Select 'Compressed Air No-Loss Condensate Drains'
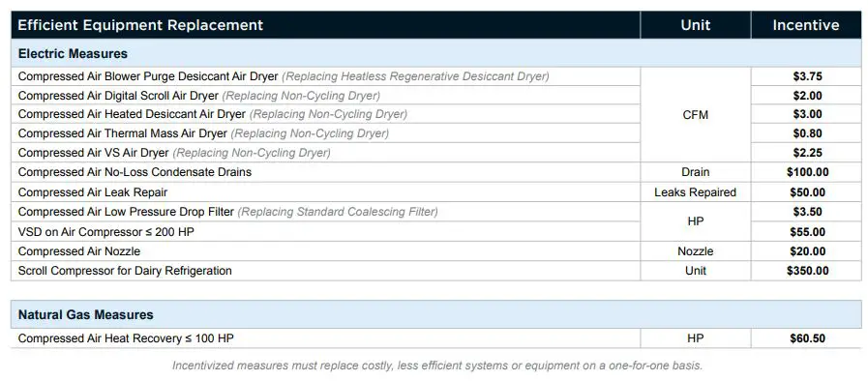The height and width of the screenshot is (381, 868). (x=135, y=172)
